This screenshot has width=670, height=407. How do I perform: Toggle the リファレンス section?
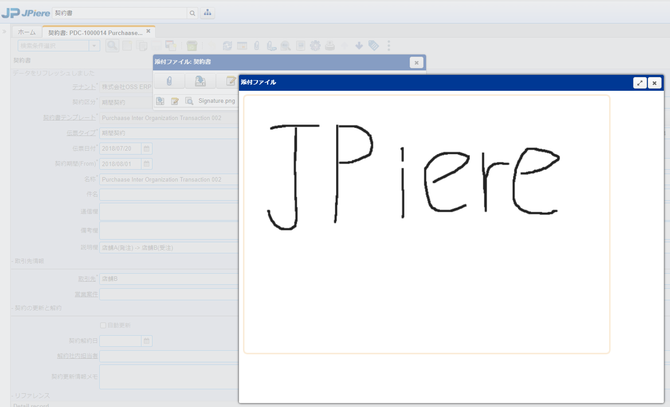[x=31, y=395]
